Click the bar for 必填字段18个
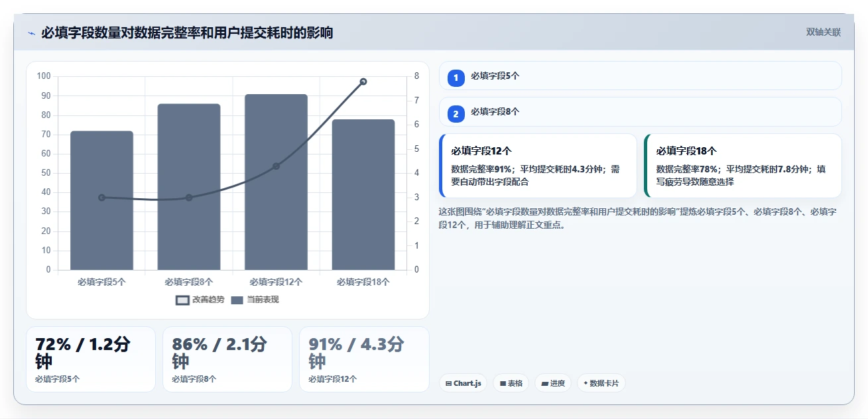Screen dimensions: 868x419 point(363,194)
